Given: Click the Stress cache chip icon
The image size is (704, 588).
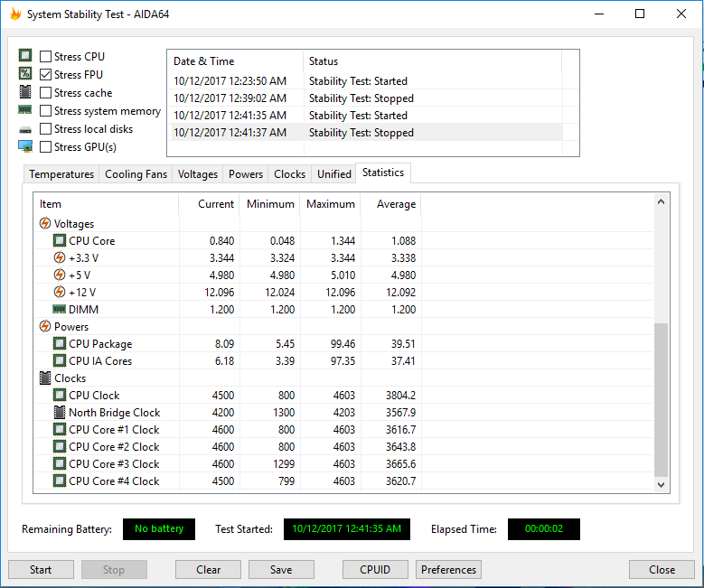Looking at the screenshot, I should [x=25, y=91].
